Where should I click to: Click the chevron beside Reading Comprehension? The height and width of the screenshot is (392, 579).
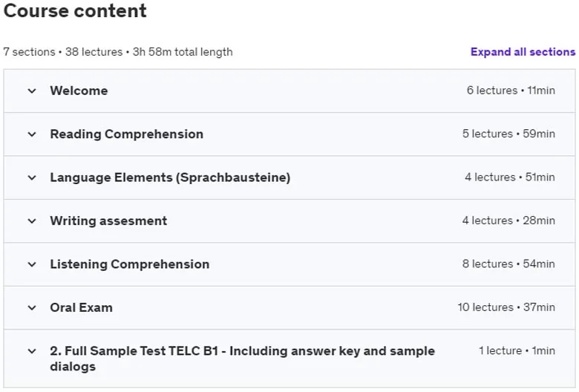(x=32, y=134)
